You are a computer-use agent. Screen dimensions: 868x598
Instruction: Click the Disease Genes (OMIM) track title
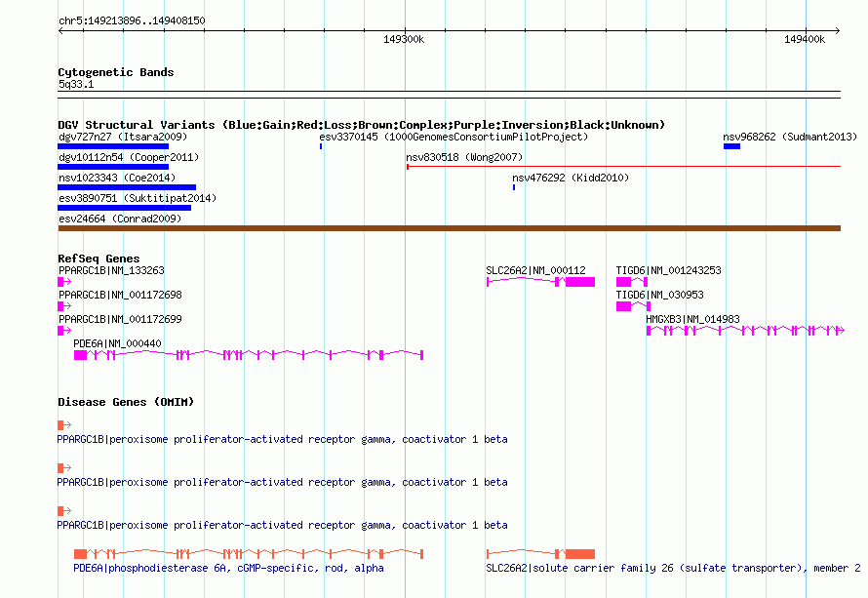[x=126, y=402]
